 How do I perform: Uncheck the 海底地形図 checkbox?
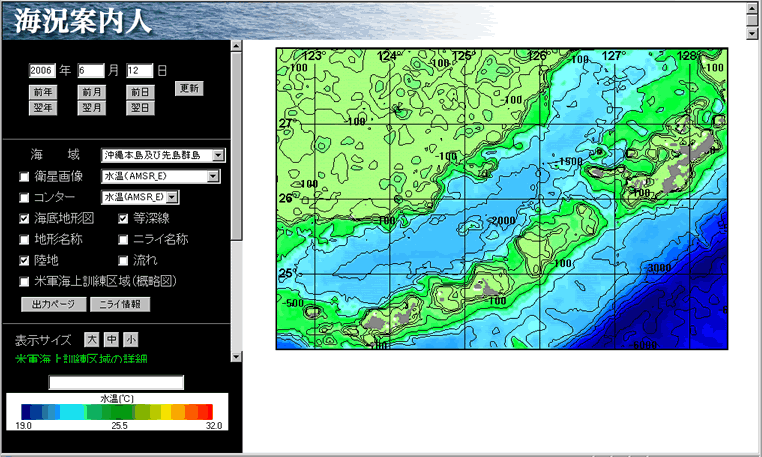click(24, 218)
